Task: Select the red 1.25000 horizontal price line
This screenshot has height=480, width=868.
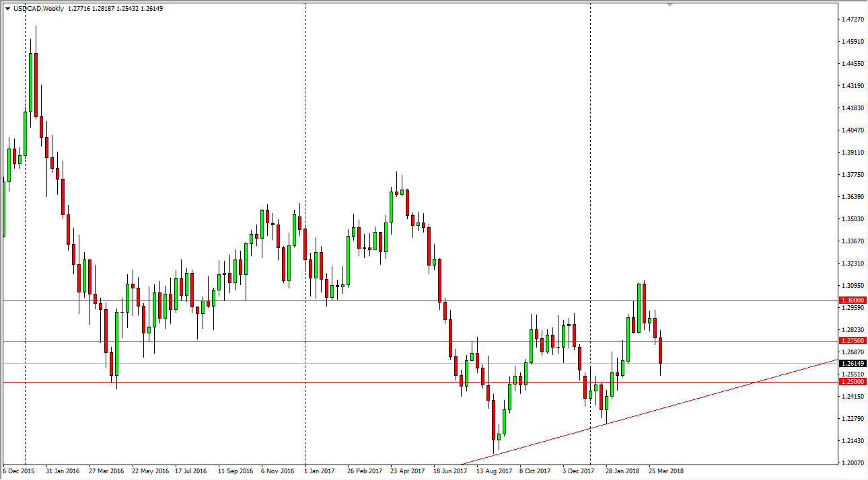Action: pyautogui.click(x=269, y=381)
